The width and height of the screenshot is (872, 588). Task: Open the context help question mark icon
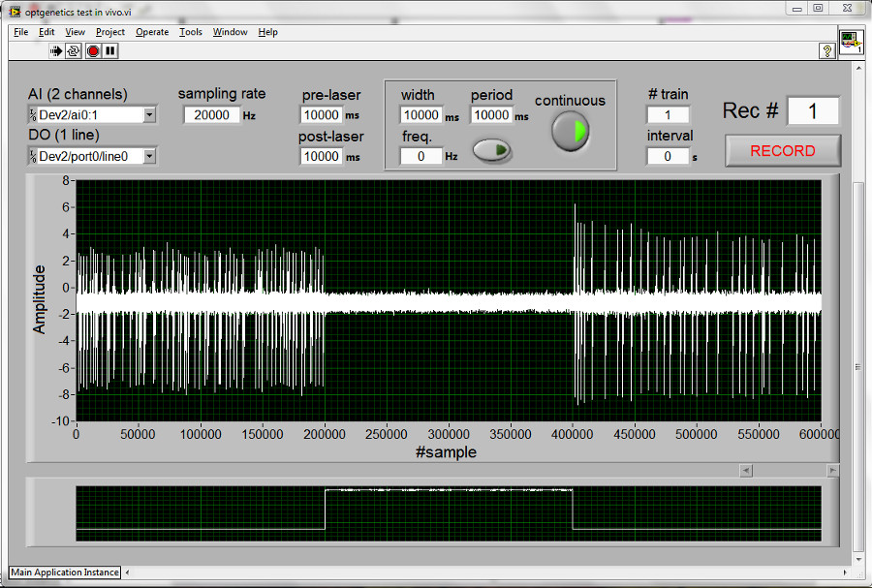827,51
